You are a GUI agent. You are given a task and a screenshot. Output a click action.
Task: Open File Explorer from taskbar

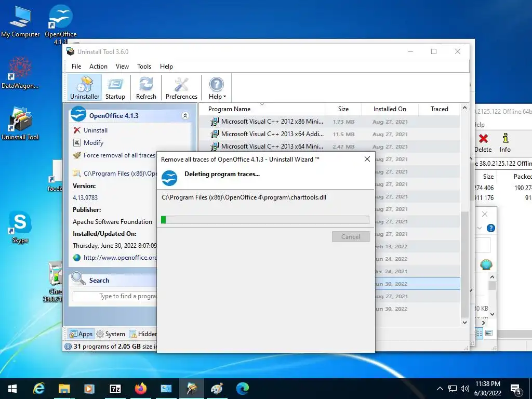click(x=64, y=389)
